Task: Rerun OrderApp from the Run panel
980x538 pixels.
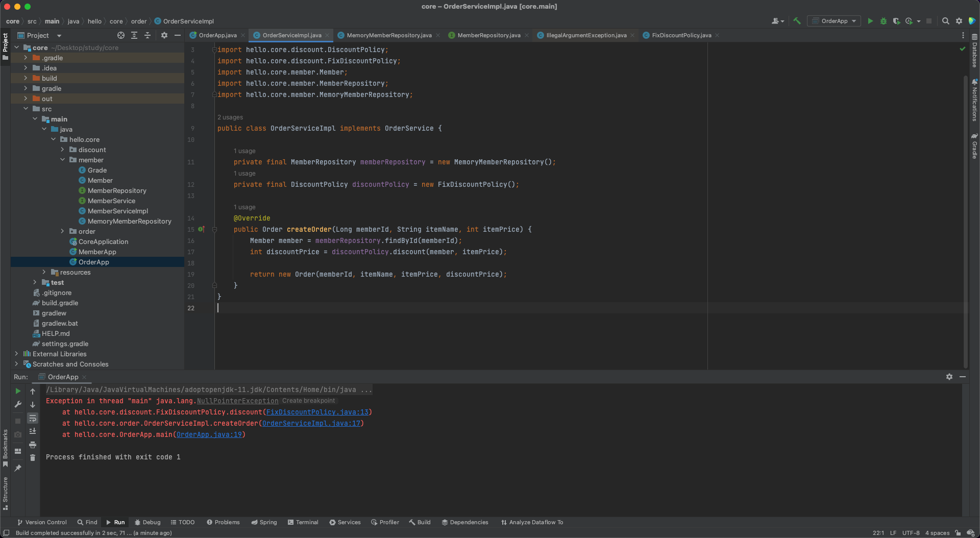Action: click(x=18, y=391)
